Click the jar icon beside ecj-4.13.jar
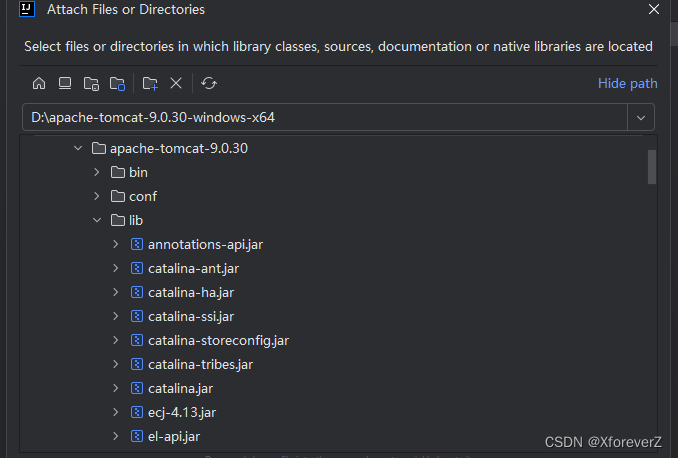This screenshot has width=678, height=458. click(x=137, y=413)
